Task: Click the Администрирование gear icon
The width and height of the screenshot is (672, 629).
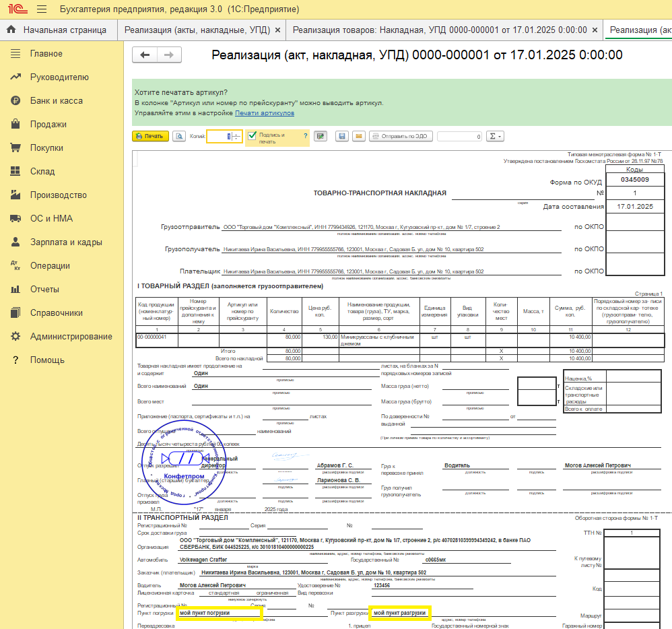Action: (15, 336)
